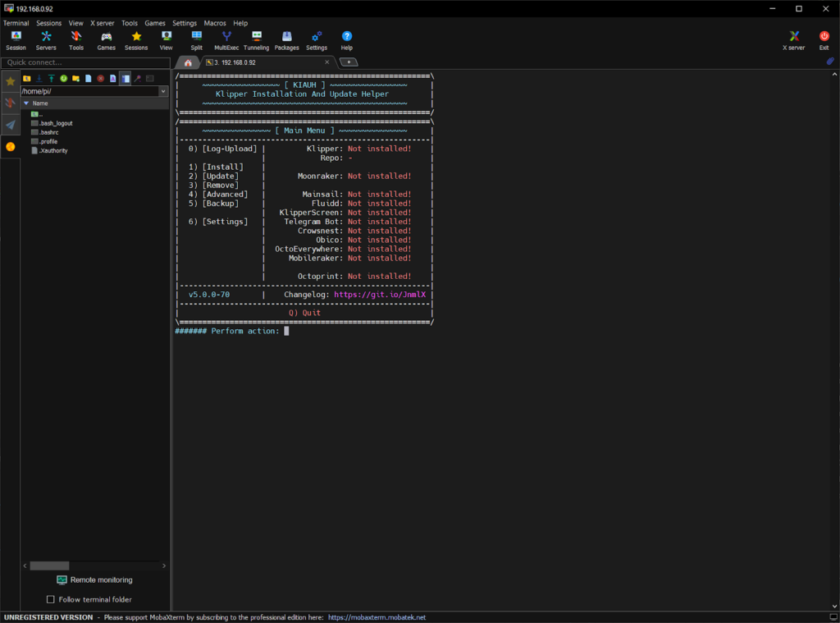The width and height of the screenshot is (840, 623).
Task: Download selected files in SFTP toolbar
Action: [x=39, y=78]
